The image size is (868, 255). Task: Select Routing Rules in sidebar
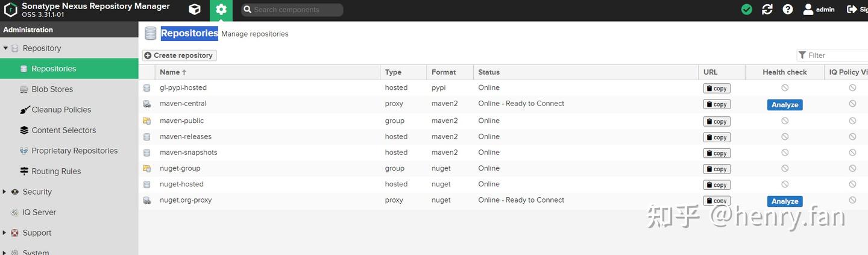(56, 171)
